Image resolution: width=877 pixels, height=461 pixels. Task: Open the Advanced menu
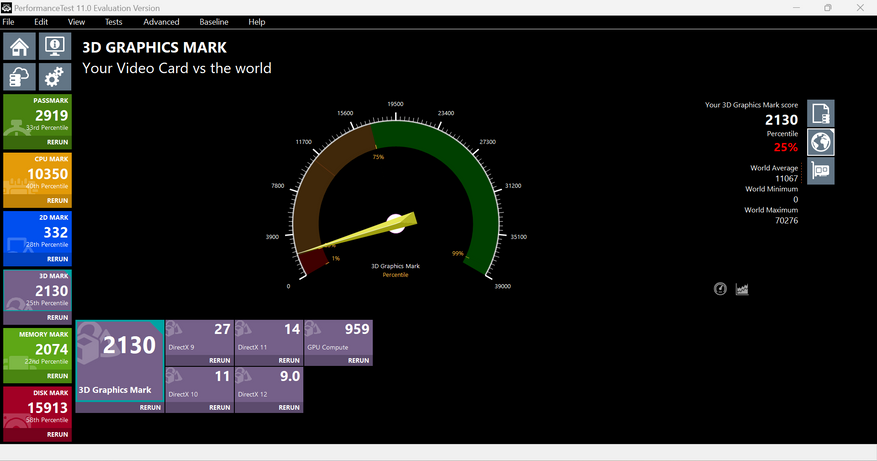click(161, 22)
